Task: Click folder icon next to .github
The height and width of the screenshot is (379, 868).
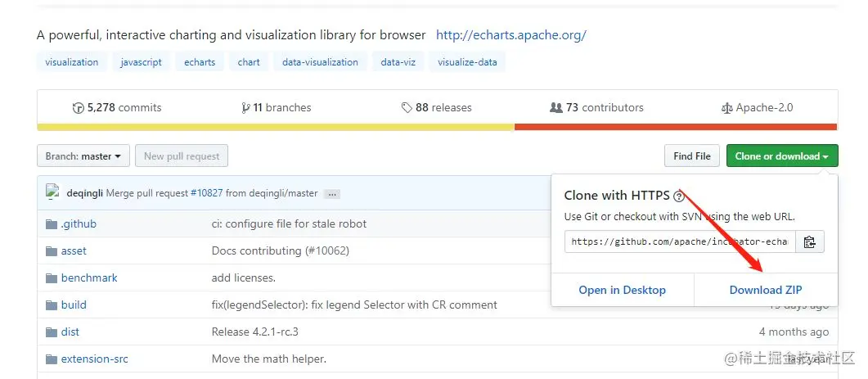Action: coord(52,224)
